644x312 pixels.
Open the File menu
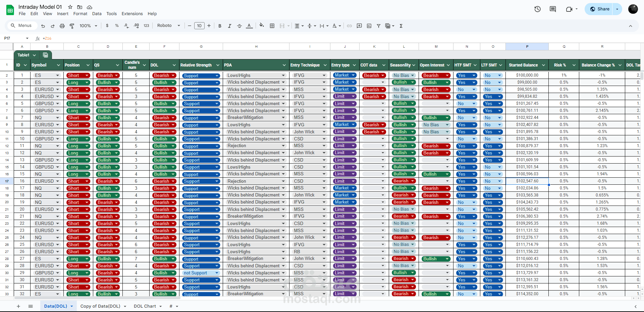22,14
